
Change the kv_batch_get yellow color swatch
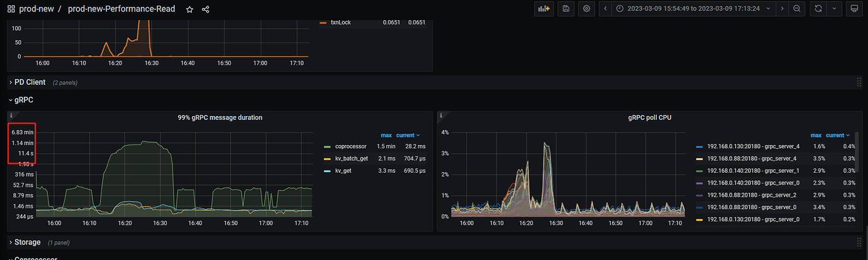(x=326, y=158)
